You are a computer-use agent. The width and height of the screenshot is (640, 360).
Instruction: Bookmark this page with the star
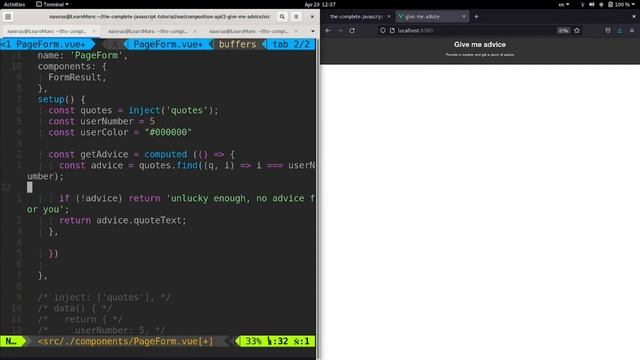pyautogui.click(x=577, y=31)
